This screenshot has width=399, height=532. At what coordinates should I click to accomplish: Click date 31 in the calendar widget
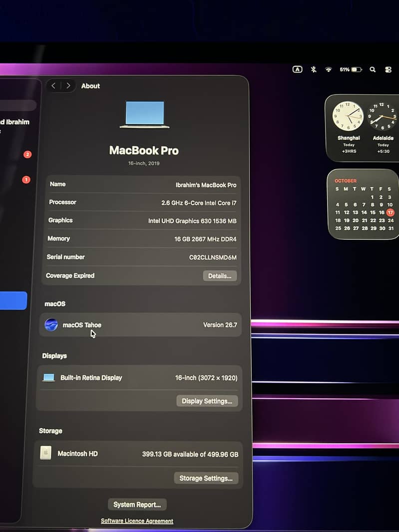391,229
